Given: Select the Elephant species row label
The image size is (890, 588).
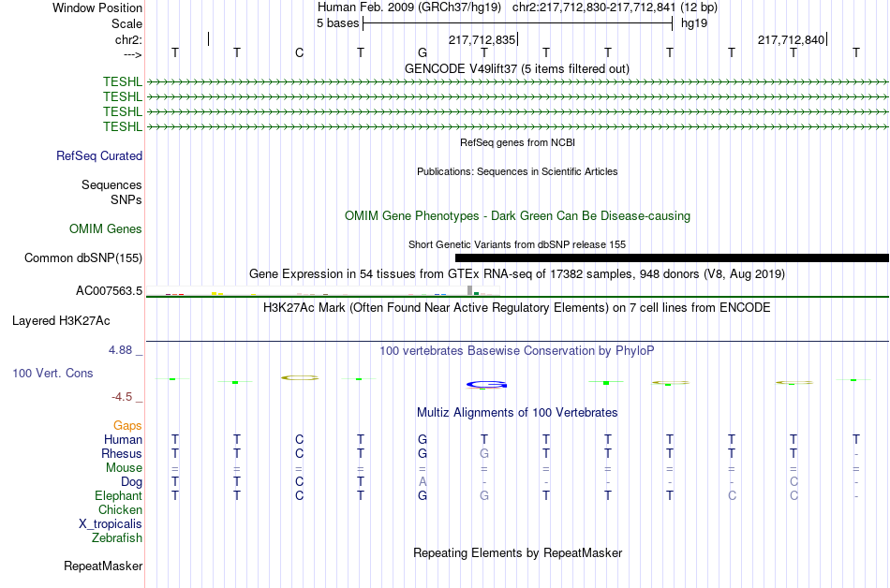Looking at the screenshot, I should [x=119, y=495].
